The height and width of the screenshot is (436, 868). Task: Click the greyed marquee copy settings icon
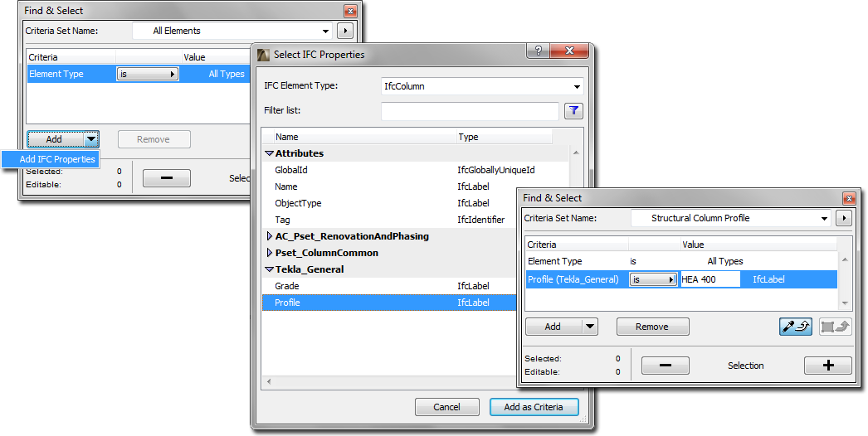tap(835, 327)
